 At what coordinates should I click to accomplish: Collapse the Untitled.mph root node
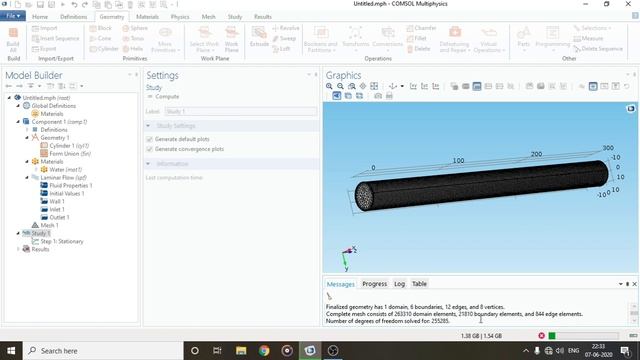coord(9,98)
